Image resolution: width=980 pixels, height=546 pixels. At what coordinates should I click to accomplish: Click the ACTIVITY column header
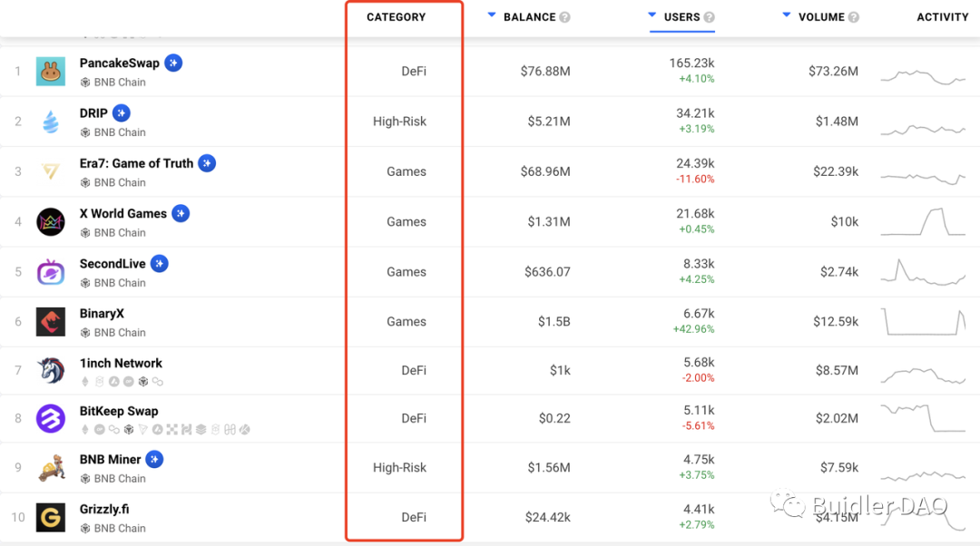pyautogui.click(x=943, y=17)
